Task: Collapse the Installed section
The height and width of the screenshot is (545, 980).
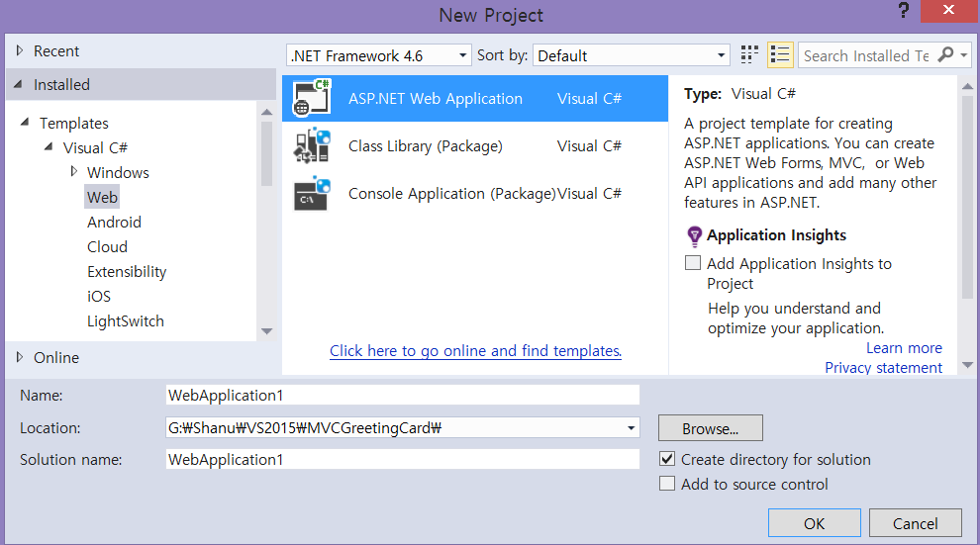Action: [18, 84]
